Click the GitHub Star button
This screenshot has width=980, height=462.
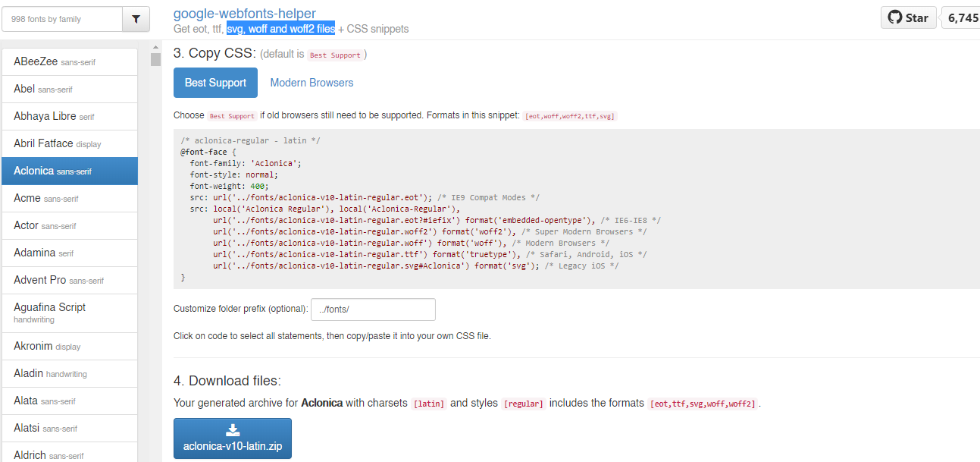point(908,17)
